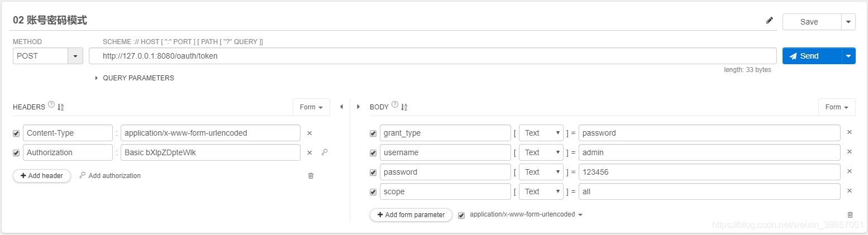Click the Content-Type header name field
Image resolution: width=868 pixels, height=235 pixels.
68,133
